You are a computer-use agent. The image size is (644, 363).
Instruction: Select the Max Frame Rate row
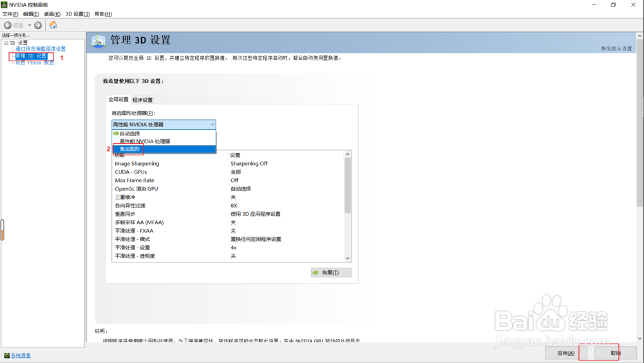tap(228, 181)
